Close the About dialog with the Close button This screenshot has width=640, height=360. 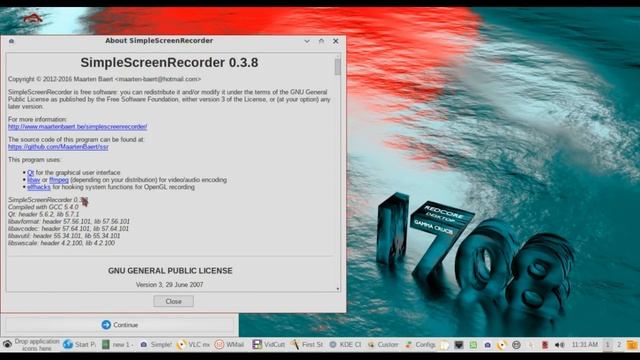[173, 301]
